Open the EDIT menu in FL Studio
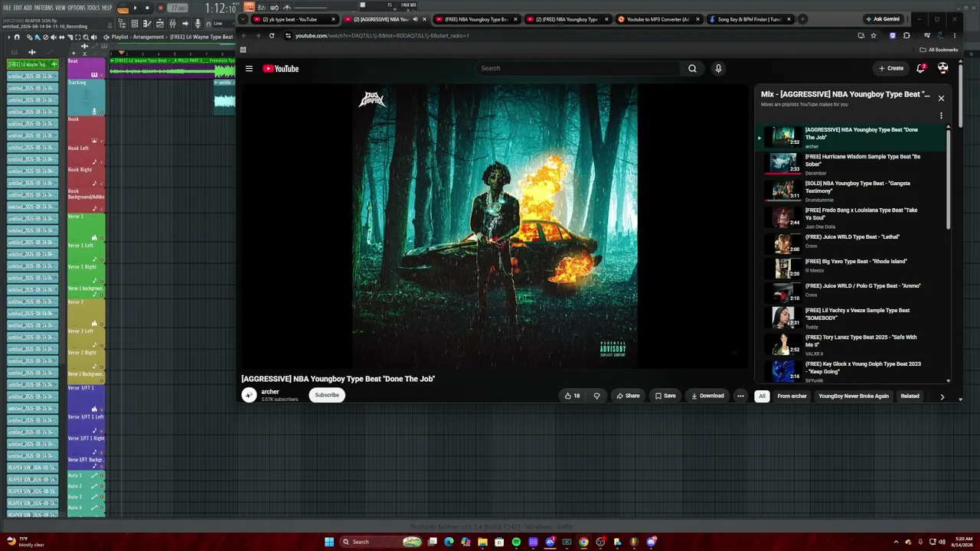 (x=18, y=8)
